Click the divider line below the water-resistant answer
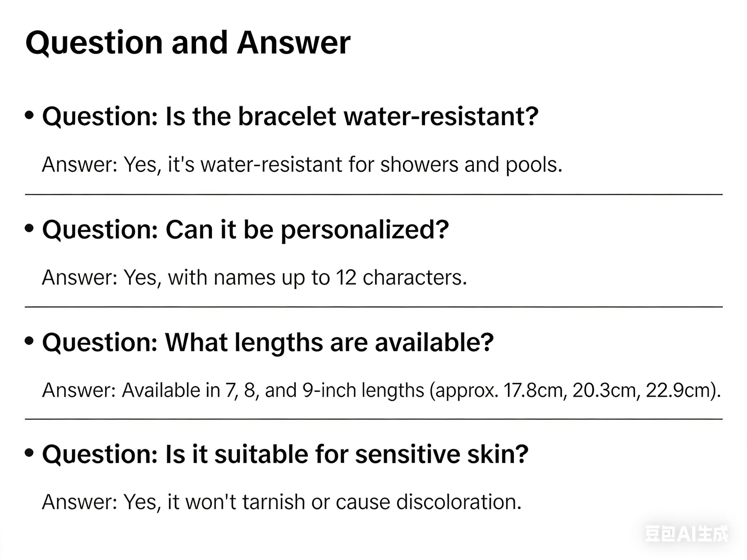Screen dimensions: 747x560 point(373,195)
